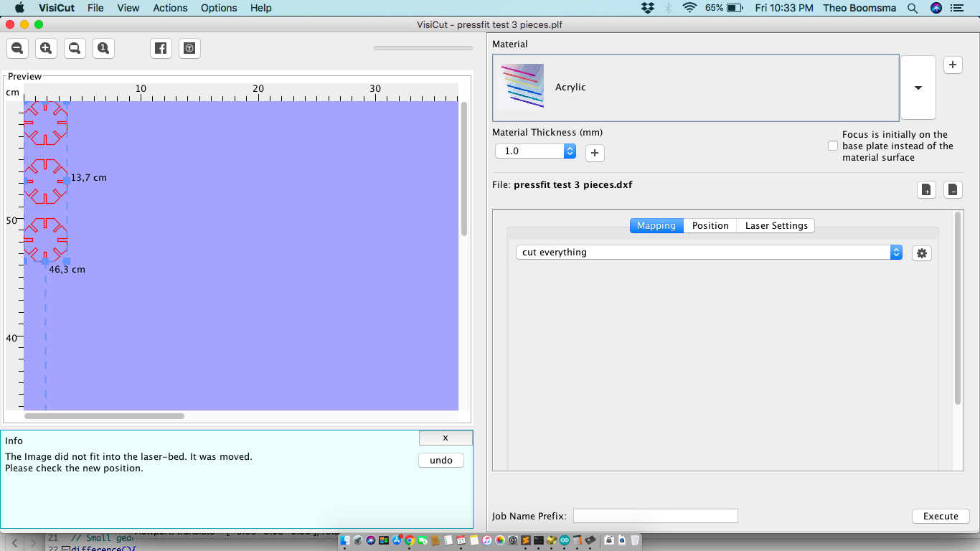
Task: Open the Help menu
Action: 261,8
